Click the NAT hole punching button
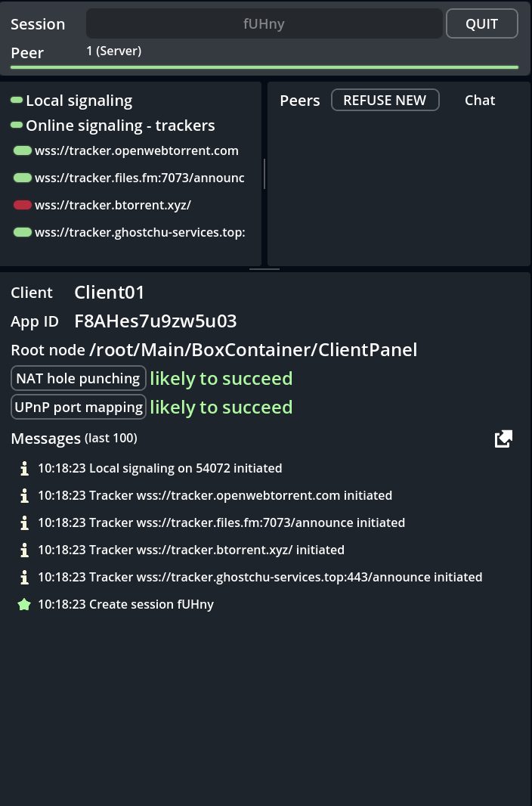This screenshot has height=806, width=532. click(x=79, y=379)
